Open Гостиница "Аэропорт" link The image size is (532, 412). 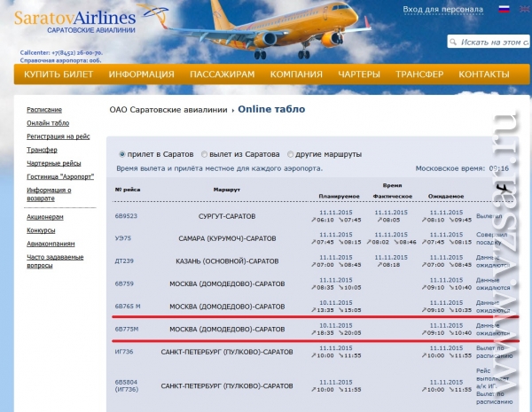(60, 176)
